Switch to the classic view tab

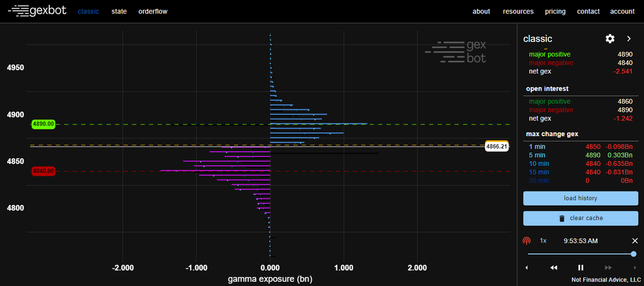click(89, 11)
